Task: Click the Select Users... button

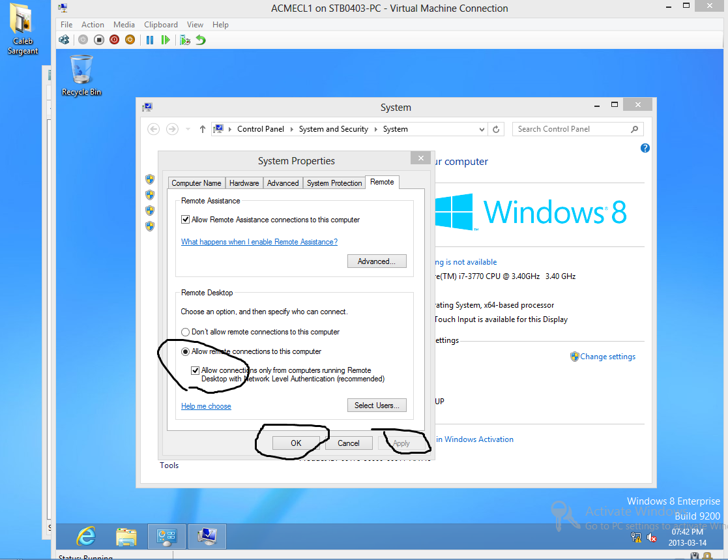Action: pyautogui.click(x=377, y=405)
